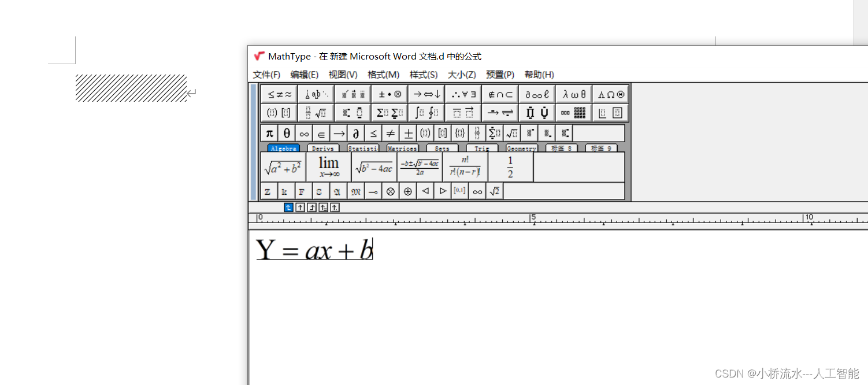This screenshot has height=385, width=868.
Task: Open the relational symbols palette (≤≠≈)
Action: (x=279, y=94)
